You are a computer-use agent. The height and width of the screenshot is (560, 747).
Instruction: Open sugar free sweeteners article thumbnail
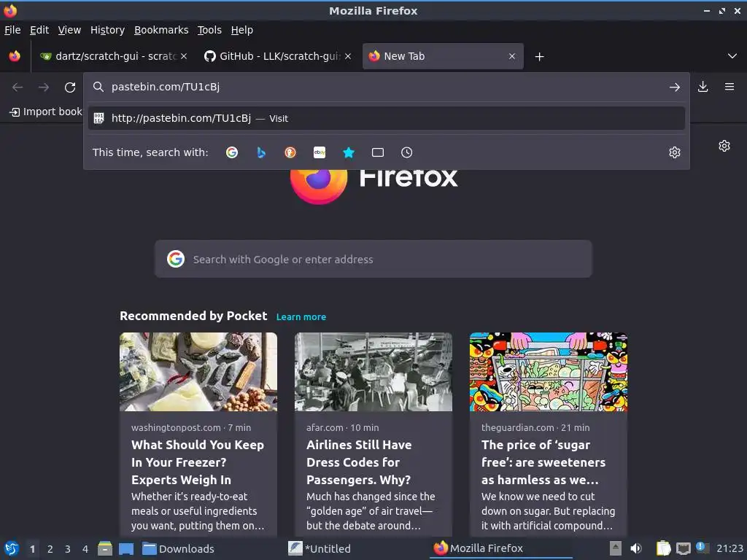(x=549, y=372)
